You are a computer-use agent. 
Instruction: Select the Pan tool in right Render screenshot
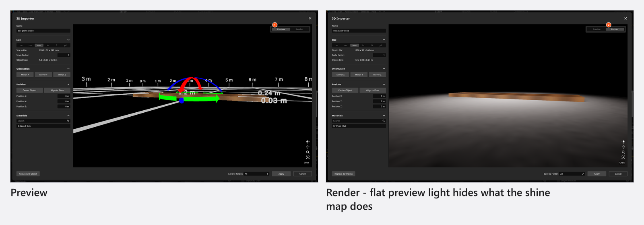click(x=623, y=147)
